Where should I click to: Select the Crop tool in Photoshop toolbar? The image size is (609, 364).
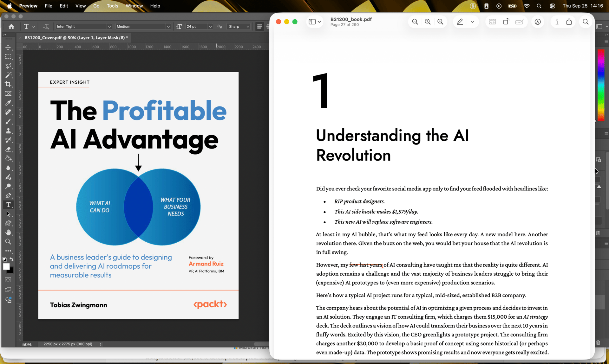[x=8, y=84]
